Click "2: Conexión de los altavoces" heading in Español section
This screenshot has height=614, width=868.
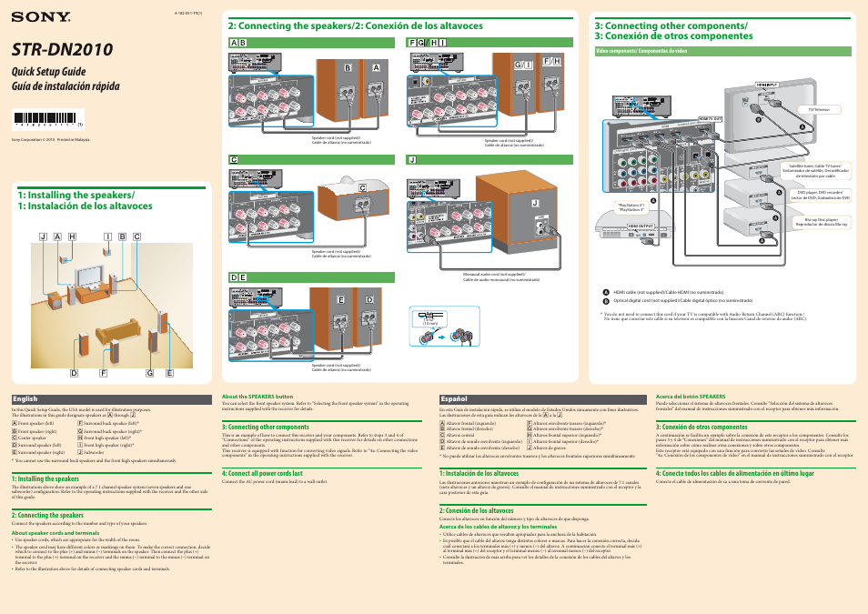[x=477, y=510]
